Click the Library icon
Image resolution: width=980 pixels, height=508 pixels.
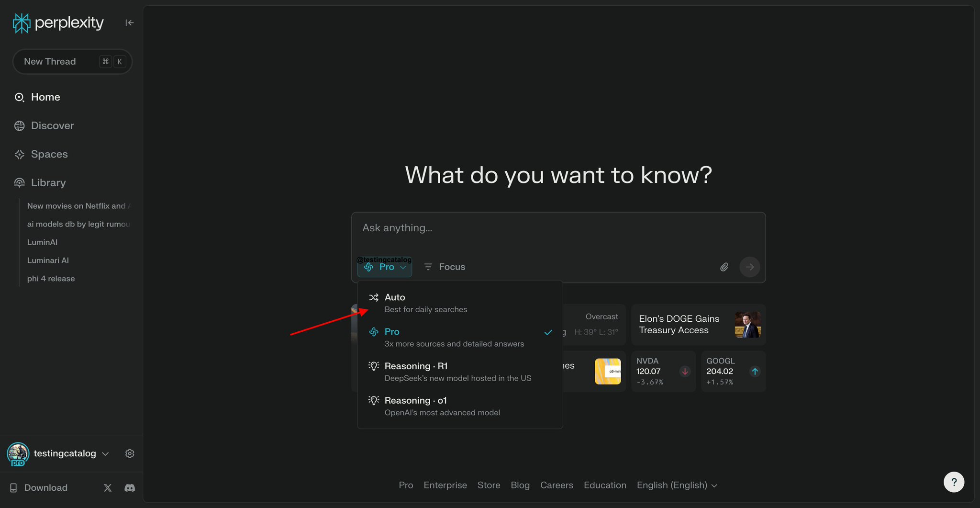point(19,183)
